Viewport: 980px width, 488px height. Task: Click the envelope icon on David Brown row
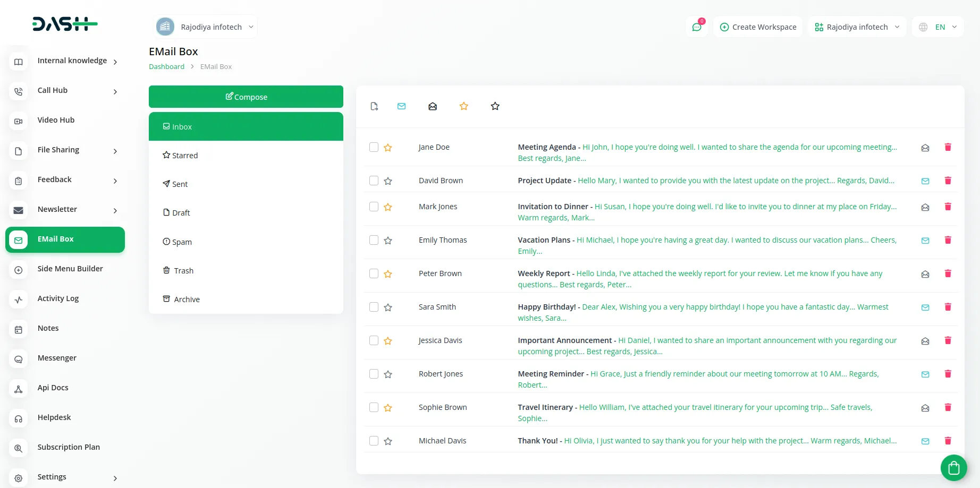click(x=925, y=181)
